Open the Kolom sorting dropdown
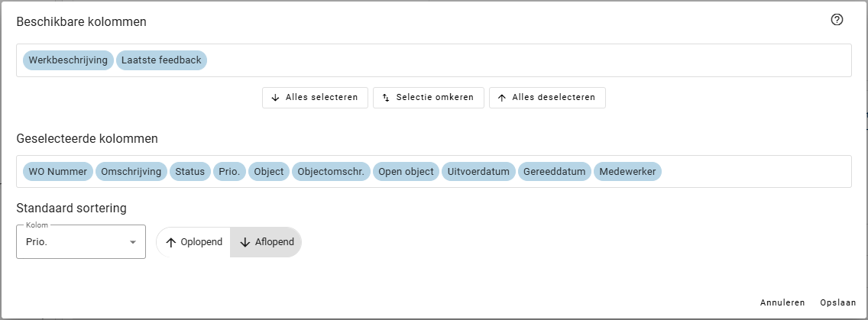This screenshot has height=320, width=868. [x=73, y=242]
